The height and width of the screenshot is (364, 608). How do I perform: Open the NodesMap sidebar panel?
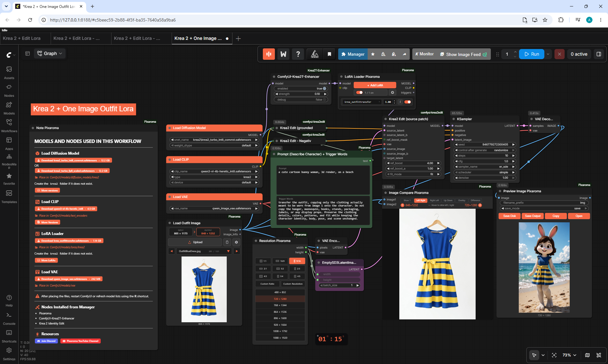(x=9, y=161)
